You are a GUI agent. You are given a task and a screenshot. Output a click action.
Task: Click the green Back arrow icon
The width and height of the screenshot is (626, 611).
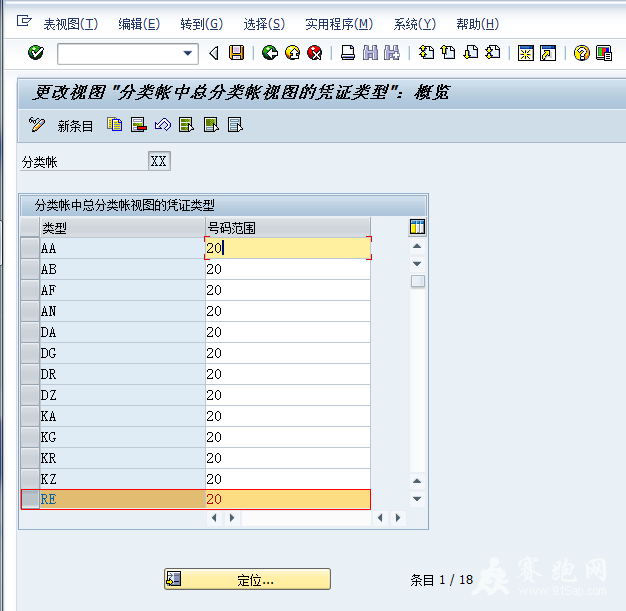coord(270,53)
